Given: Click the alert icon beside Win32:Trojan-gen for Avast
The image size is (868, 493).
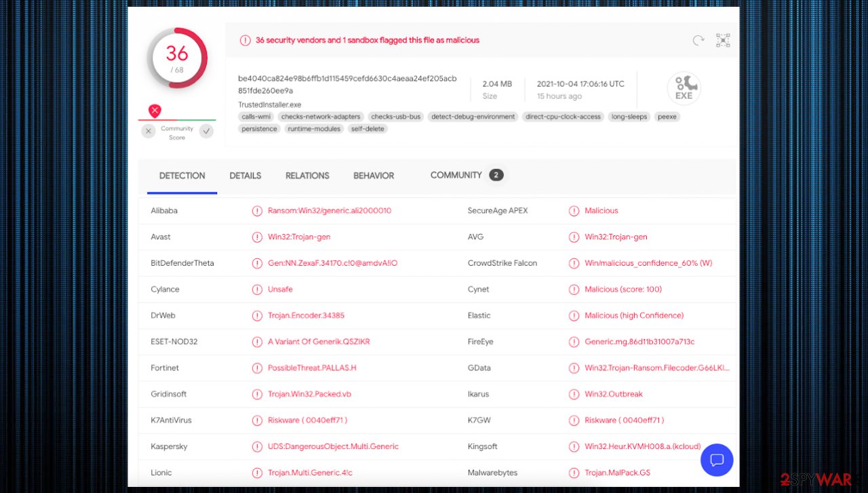Looking at the screenshot, I should (x=257, y=237).
